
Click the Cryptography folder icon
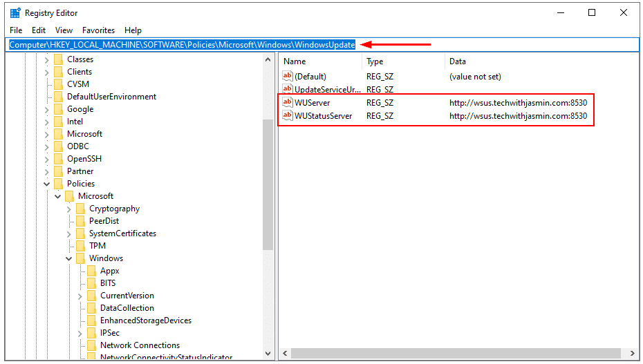click(x=81, y=209)
